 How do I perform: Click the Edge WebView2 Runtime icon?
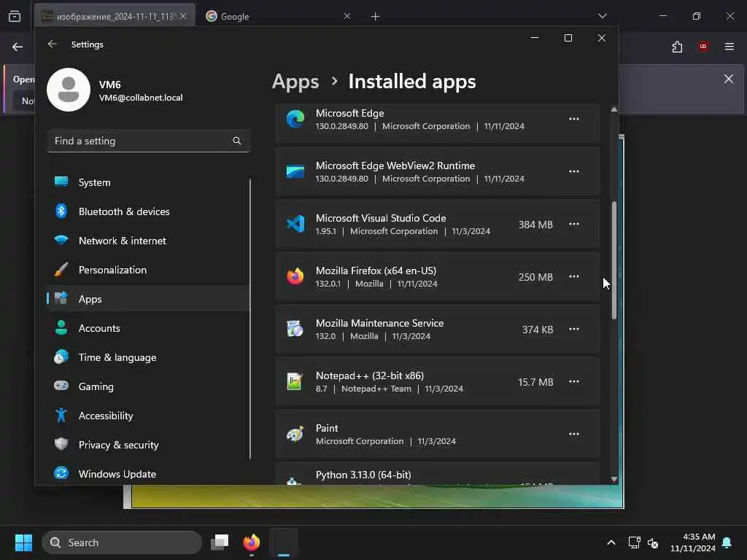(x=295, y=171)
